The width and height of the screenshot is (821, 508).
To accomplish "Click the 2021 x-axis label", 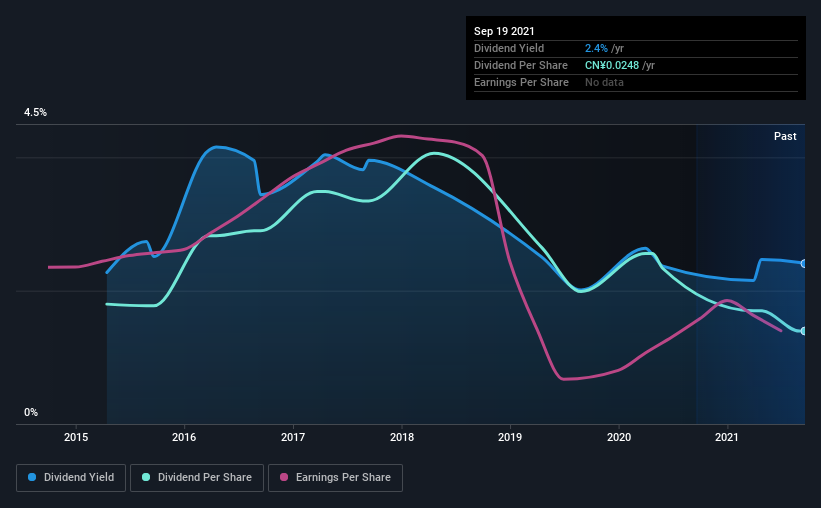I will [x=727, y=437].
